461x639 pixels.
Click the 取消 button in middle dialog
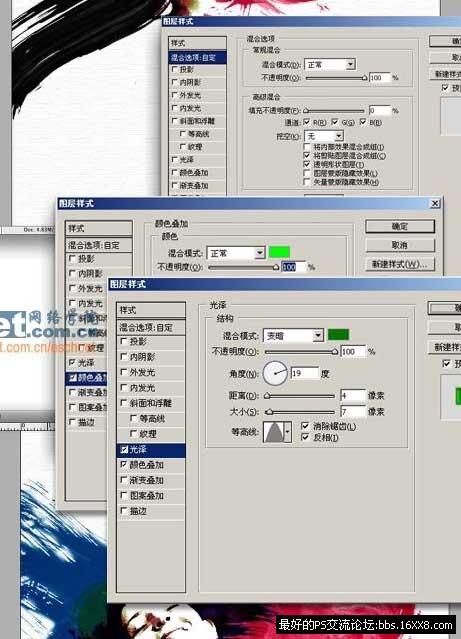400,245
